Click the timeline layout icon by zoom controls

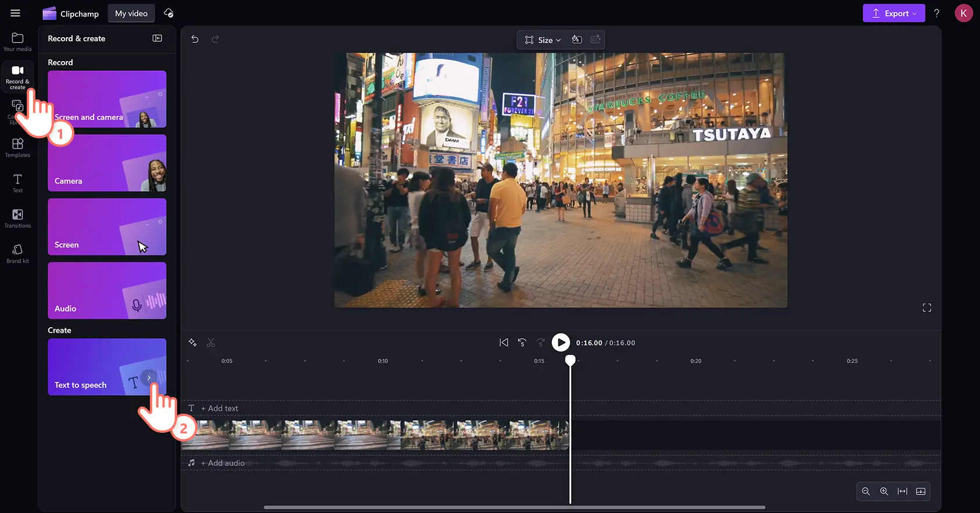coord(921,492)
